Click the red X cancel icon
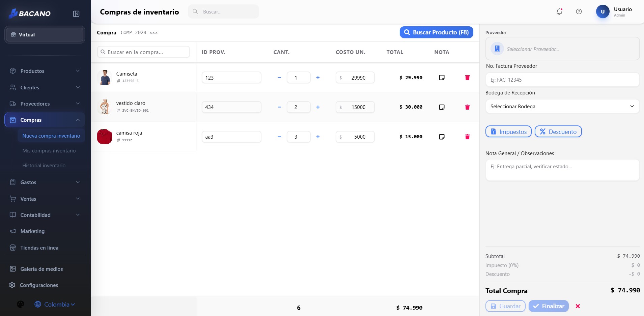 (578, 306)
